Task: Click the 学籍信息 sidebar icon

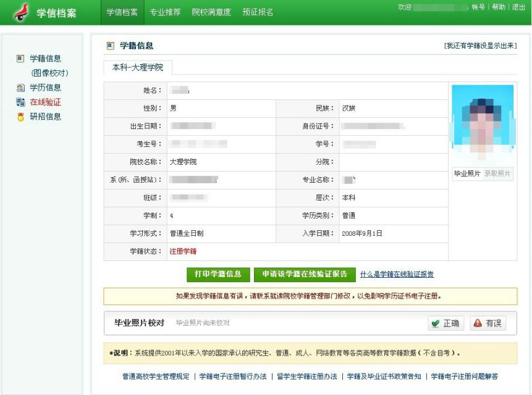Action: (x=20, y=59)
